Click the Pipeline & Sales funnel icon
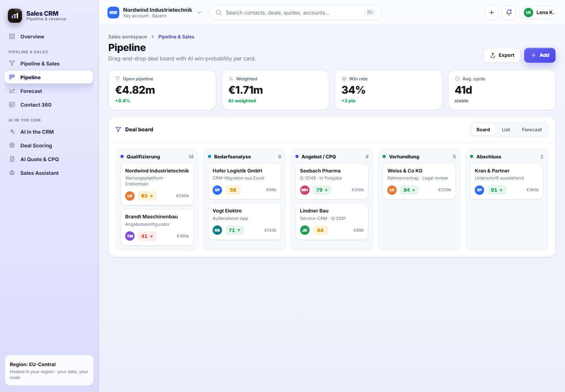 click(x=12, y=64)
